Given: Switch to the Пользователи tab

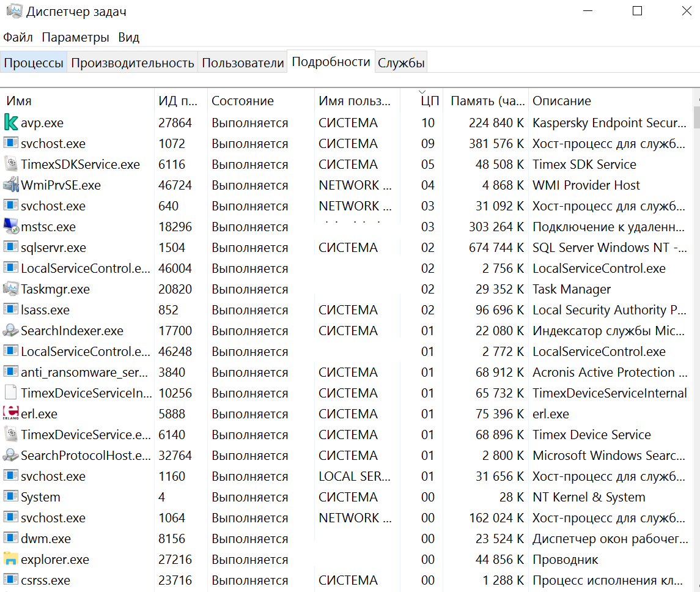Looking at the screenshot, I should [243, 62].
